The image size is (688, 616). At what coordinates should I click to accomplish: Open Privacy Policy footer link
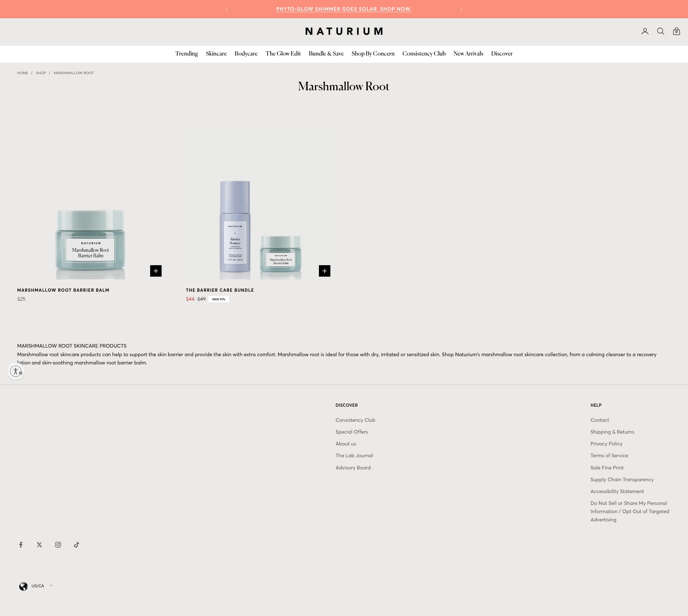606,444
